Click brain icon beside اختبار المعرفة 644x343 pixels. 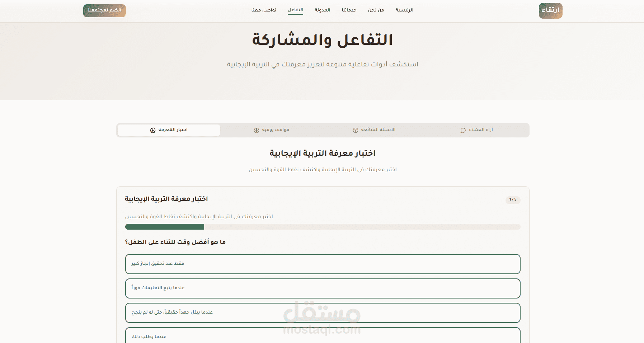(x=153, y=130)
